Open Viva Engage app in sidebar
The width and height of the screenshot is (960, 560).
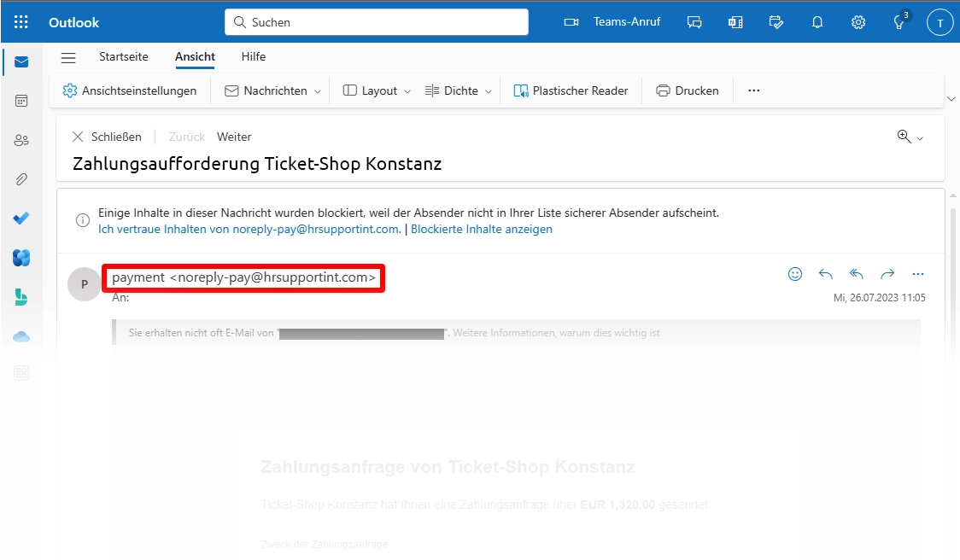click(x=21, y=258)
